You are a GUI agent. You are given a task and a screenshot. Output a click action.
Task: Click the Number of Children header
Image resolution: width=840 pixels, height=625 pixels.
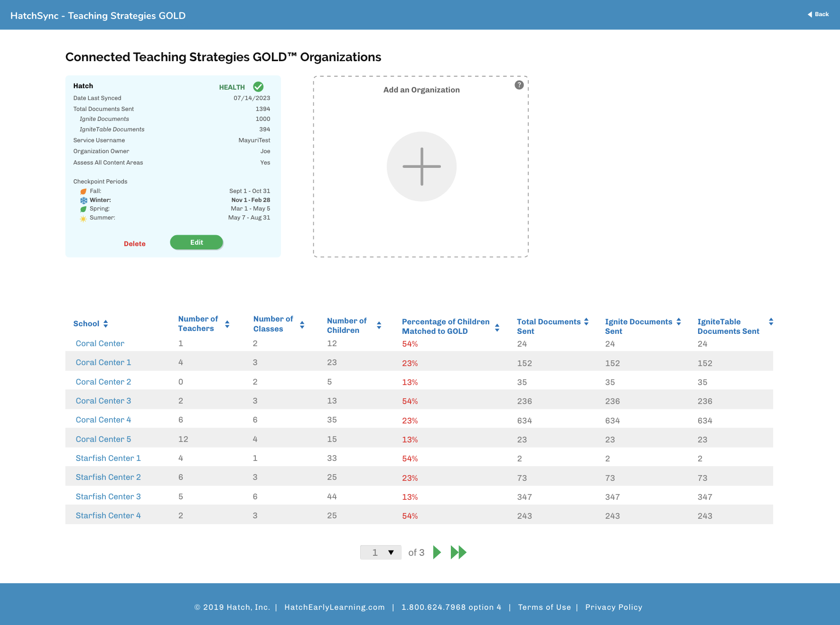(346, 326)
